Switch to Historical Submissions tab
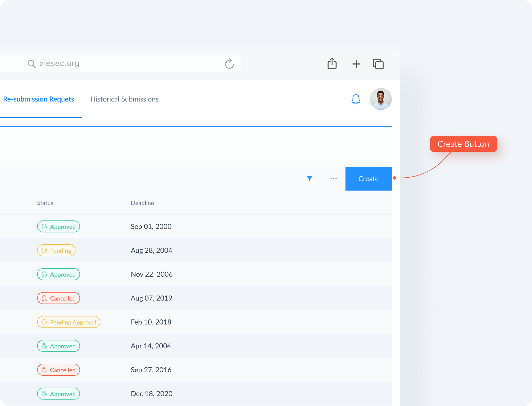Viewport: 532px width, 406px height. 125,99
